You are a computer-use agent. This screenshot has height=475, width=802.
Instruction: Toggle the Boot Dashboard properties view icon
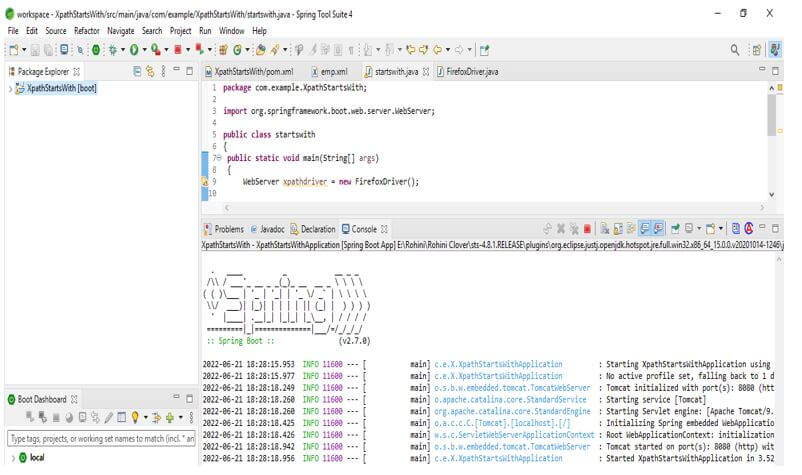tap(122, 417)
